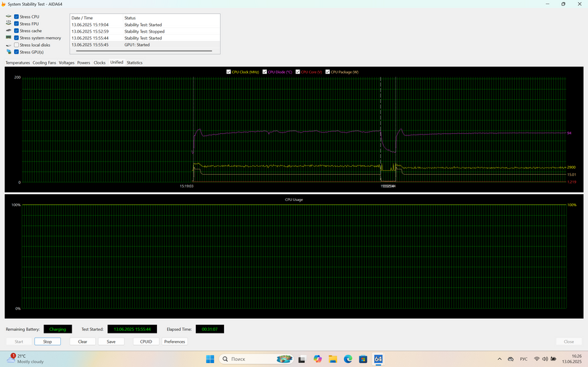
Task: Open the Preferences dialog
Action: pyautogui.click(x=174, y=342)
